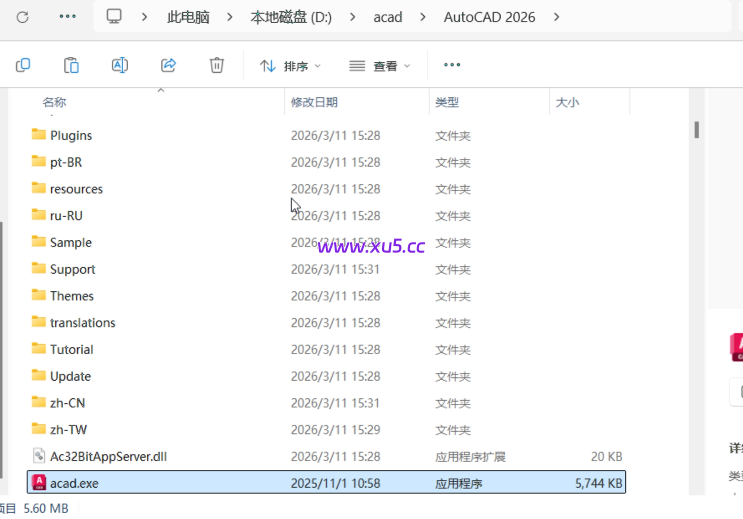The width and height of the screenshot is (743, 519).
Task: Click the Paste clipboard icon
Action: pyautogui.click(x=71, y=65)
